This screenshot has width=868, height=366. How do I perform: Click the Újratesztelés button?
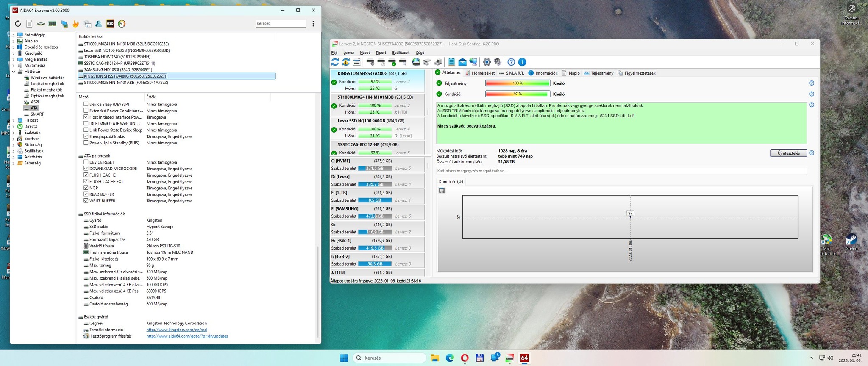pyautogui.click(x=788, y=153)
